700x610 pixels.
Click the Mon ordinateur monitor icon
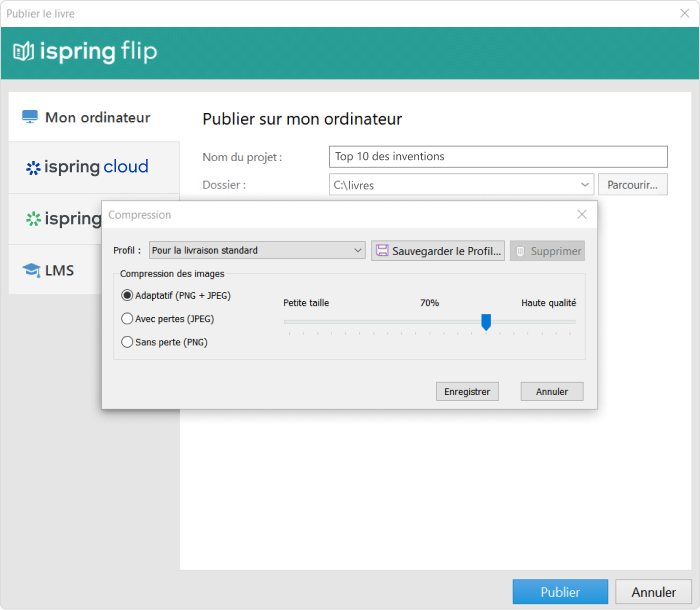[x=30, y=117]
